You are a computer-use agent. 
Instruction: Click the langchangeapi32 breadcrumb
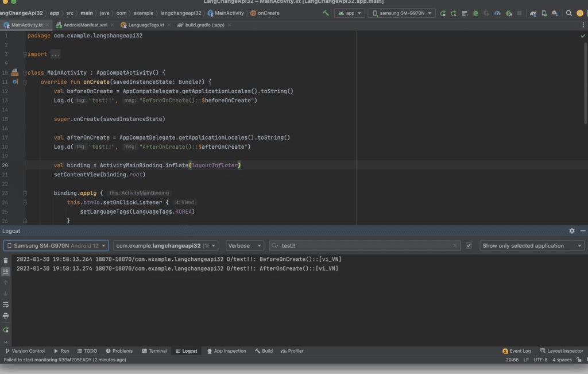181,13
